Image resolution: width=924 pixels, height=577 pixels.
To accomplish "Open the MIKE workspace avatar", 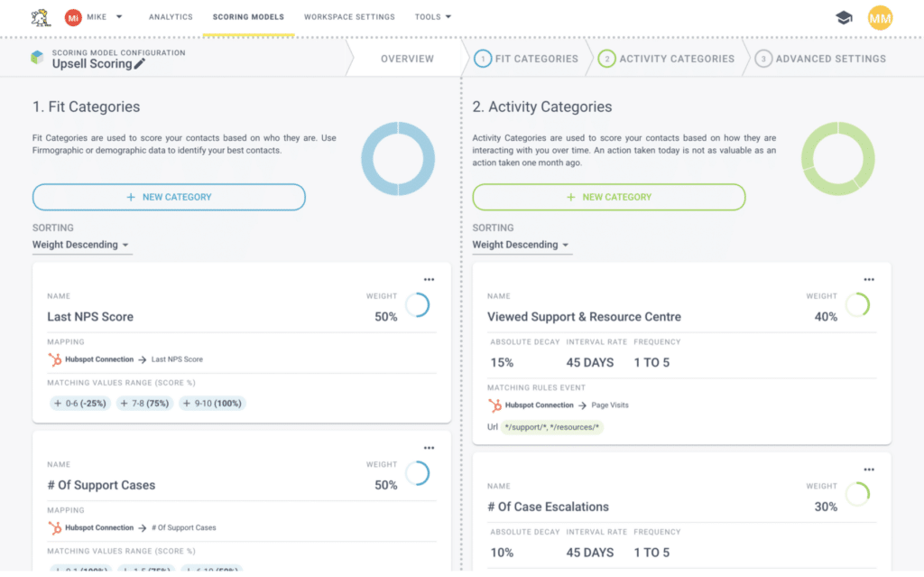I will tap(73, 18).
